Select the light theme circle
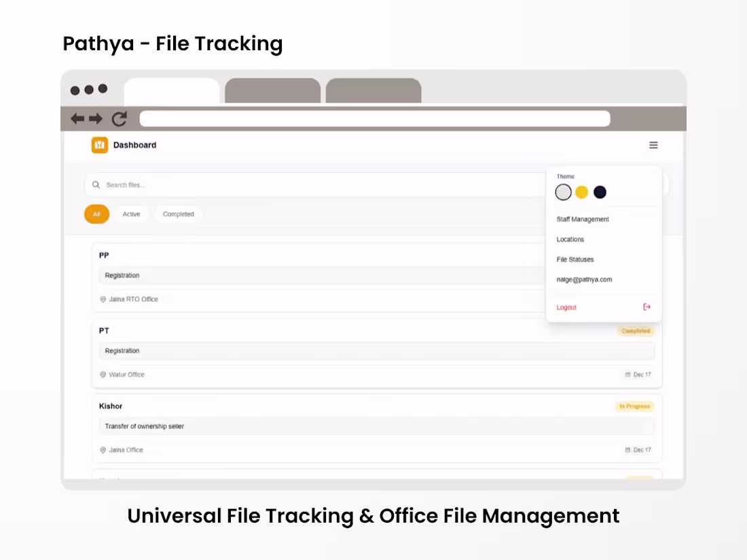Viewport: 747px width, 560px height. 563,192
